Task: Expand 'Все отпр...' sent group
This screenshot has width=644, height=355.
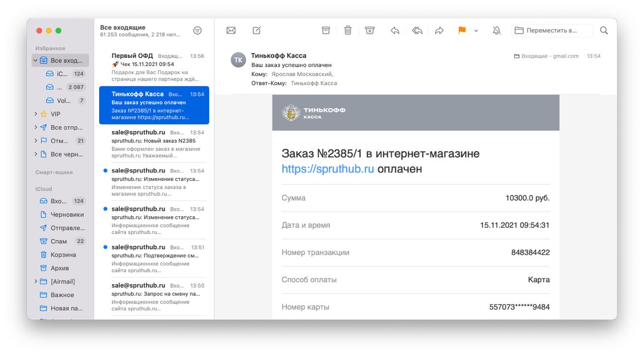Action: 36,128
